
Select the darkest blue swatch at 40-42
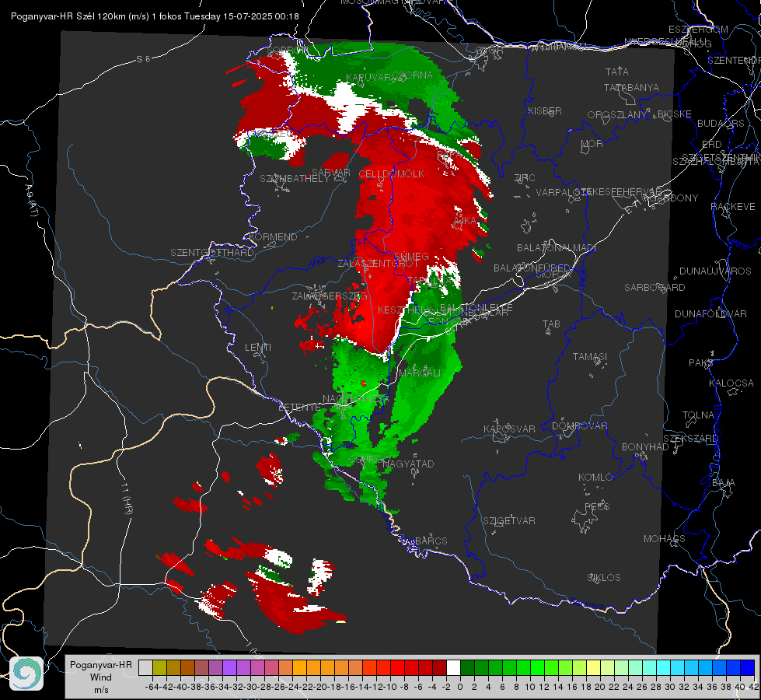748,667
